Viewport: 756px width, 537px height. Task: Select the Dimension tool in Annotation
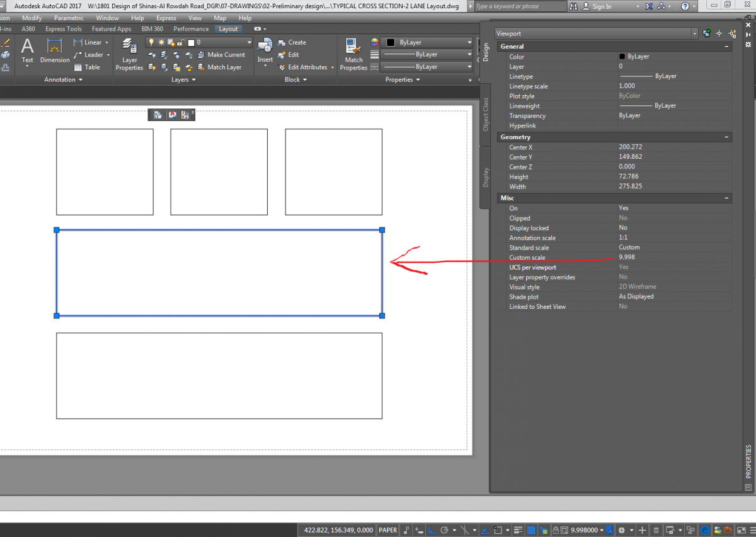[55, 50]
